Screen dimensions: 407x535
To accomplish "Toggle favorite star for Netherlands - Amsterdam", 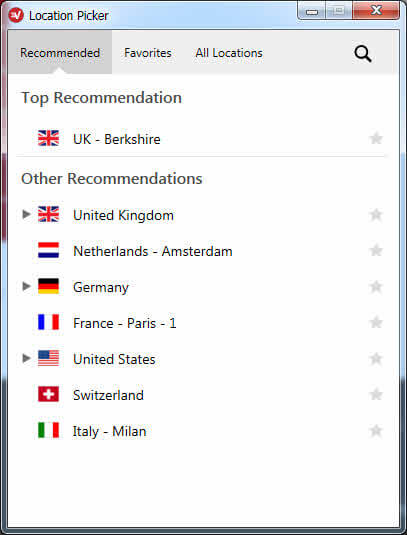I will click(376, 250).
